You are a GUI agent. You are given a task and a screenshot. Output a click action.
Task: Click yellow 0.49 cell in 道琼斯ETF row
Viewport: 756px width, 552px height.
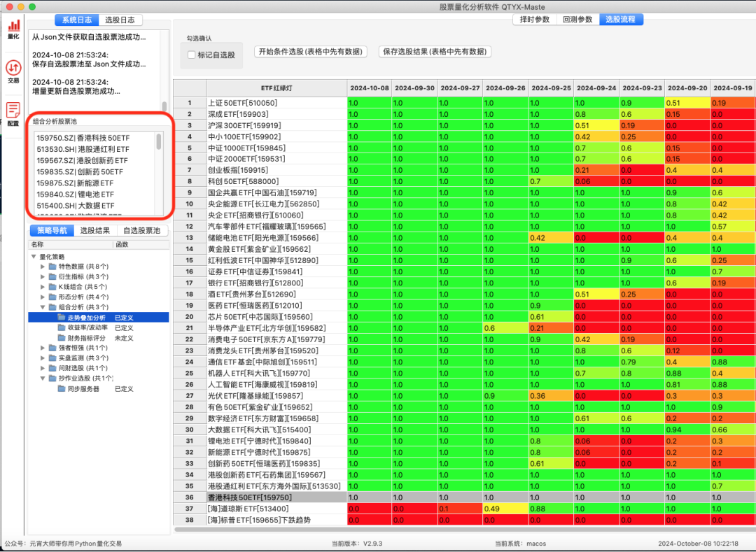[x=506, y=509]
